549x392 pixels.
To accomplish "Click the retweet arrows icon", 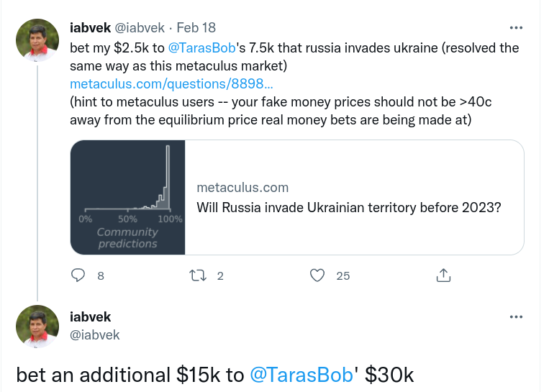I will [198, 275].
